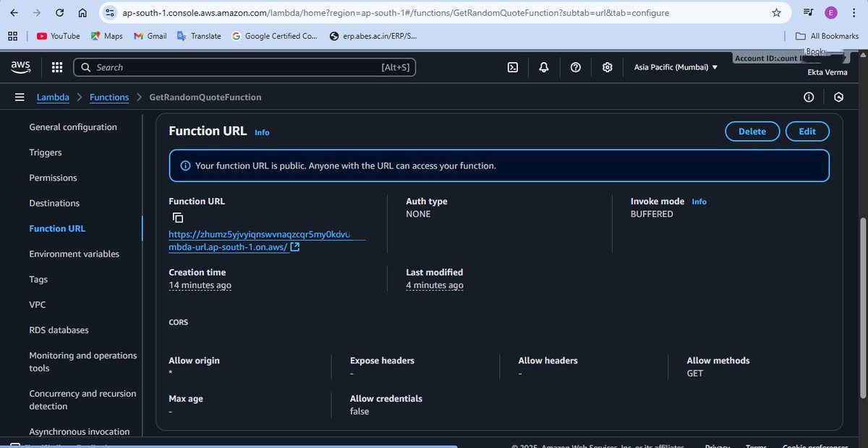Click Allow credentials false value
The width and height of the screenshot is (868, 448).
pos(359,411)
